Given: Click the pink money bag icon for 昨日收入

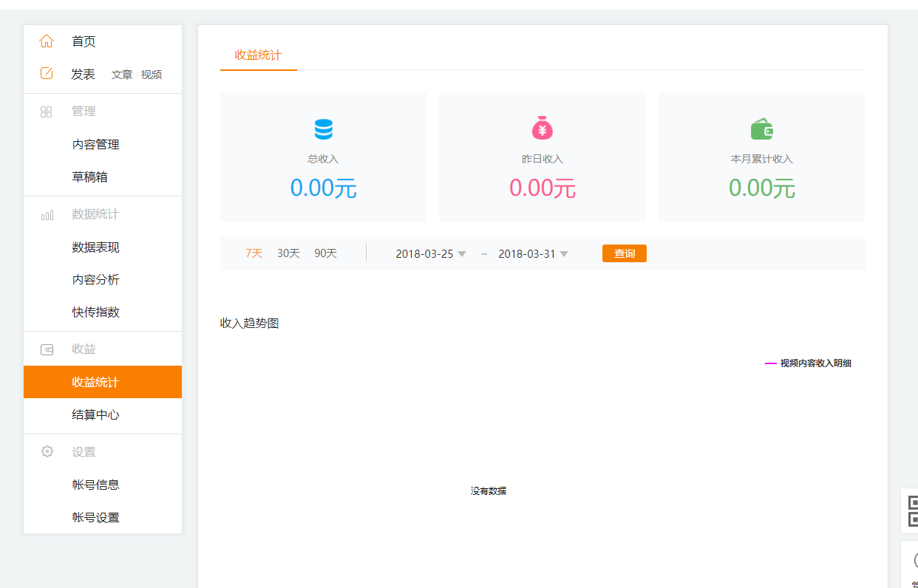Looking at the screenshot, I should 542,129.
